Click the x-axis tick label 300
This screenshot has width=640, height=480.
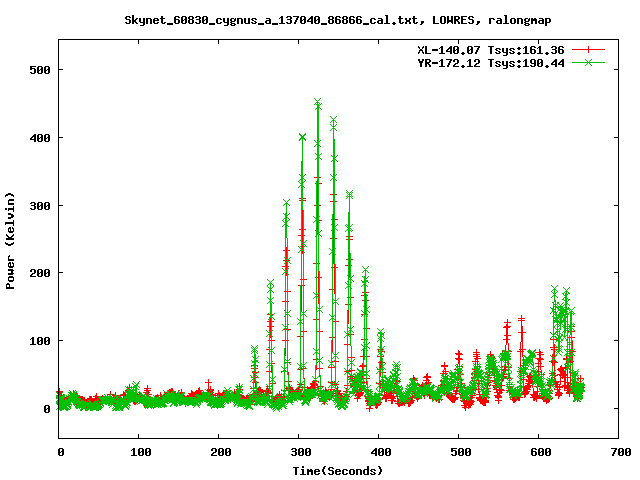coord(301,452)
